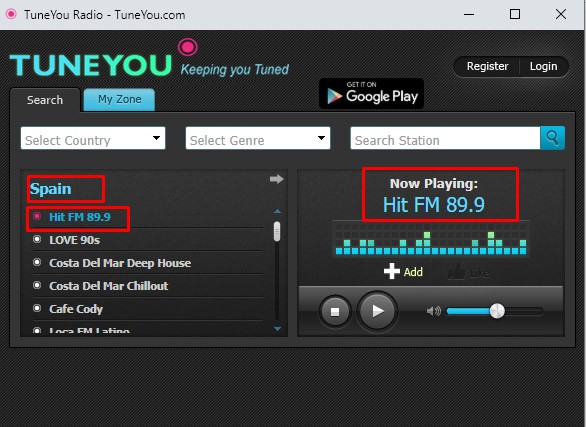Viewport: 586px width, 427px height.
Task: Open the Google Play badge
Action: click(x=371, y=94)
